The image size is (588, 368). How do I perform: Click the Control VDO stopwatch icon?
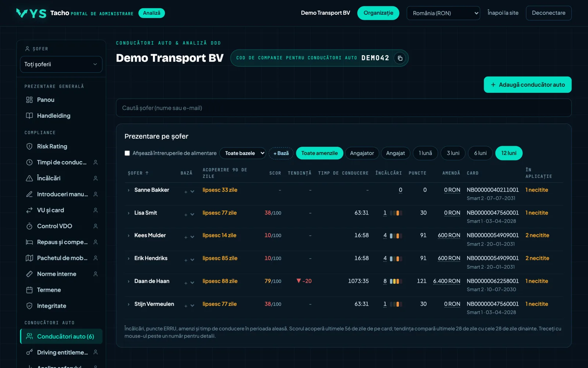29,226
